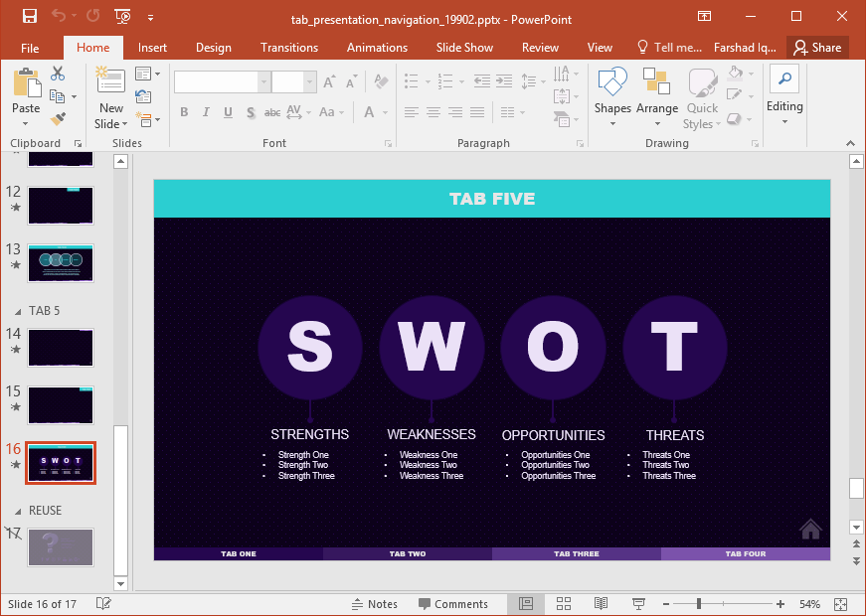
Task: Click the Save icon in title bar
Action: tap(29, 17)
